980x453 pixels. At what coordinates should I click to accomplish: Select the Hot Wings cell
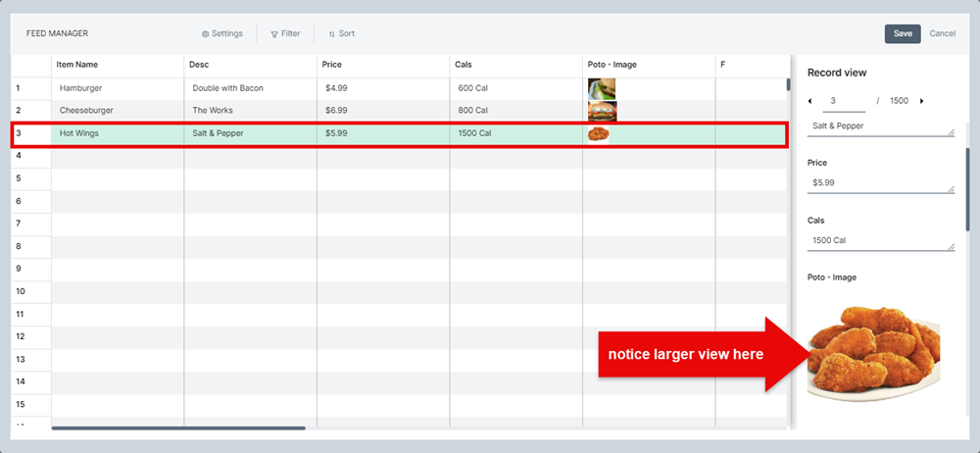(x=118, y=134)
